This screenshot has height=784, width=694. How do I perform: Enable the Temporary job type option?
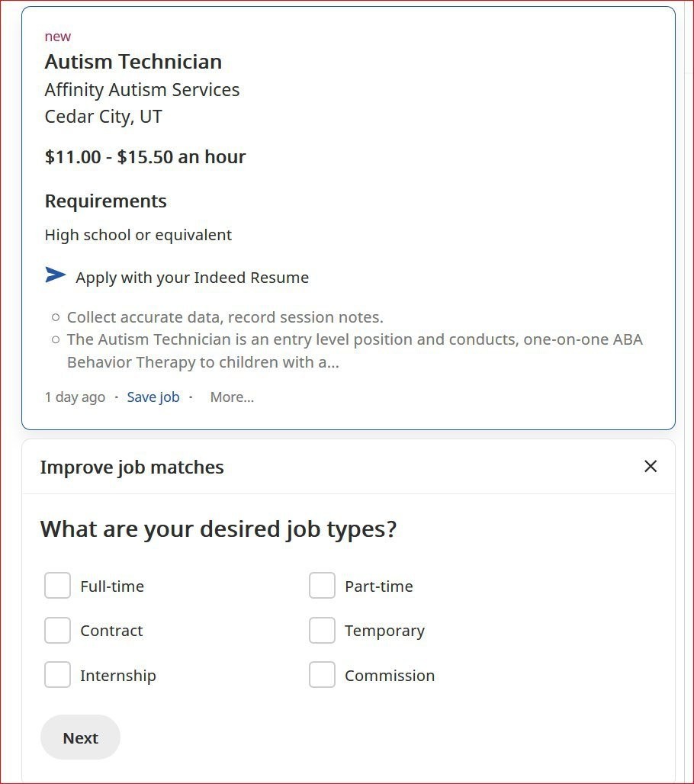322,630
